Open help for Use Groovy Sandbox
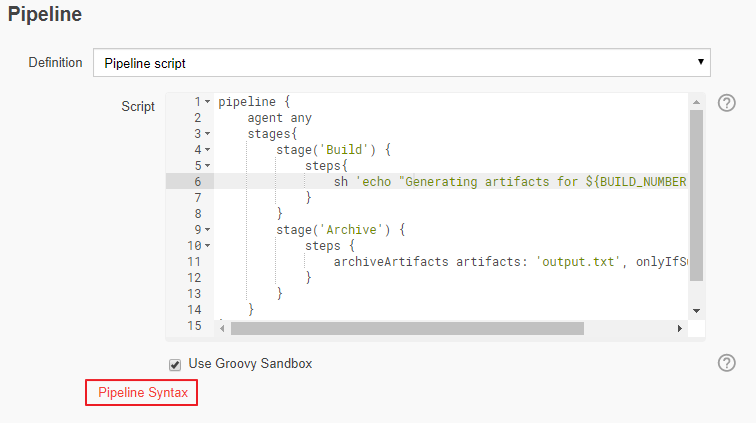The image size is (756, 423). [x=727, y=363]
